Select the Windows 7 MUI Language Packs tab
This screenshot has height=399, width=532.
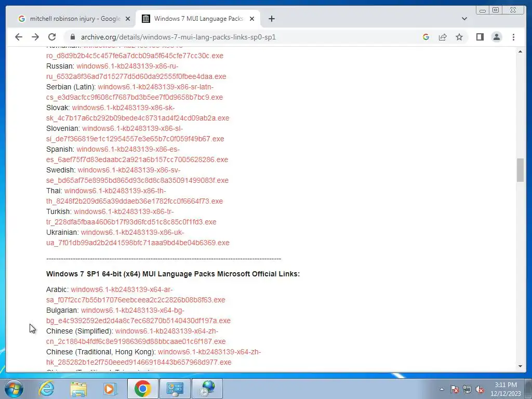click(198, 19)
